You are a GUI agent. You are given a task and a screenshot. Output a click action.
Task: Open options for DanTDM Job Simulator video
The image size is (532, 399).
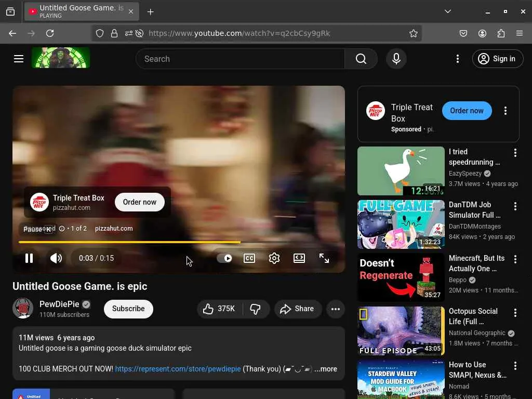coord(515,206)
